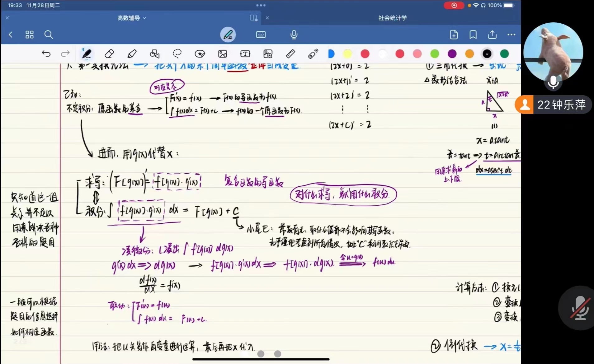Toggle the pen editing mode button
Viewport: 594px width, 364px height.
click(x=228, y=35)
